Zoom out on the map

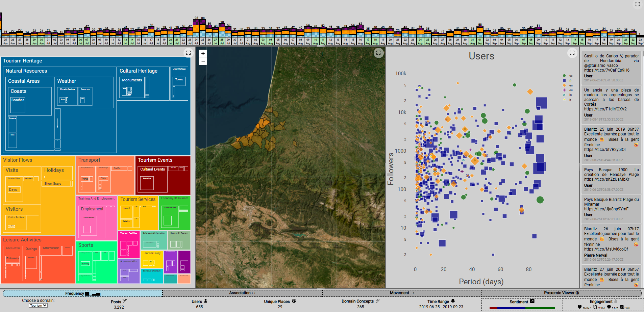(203, 61)
